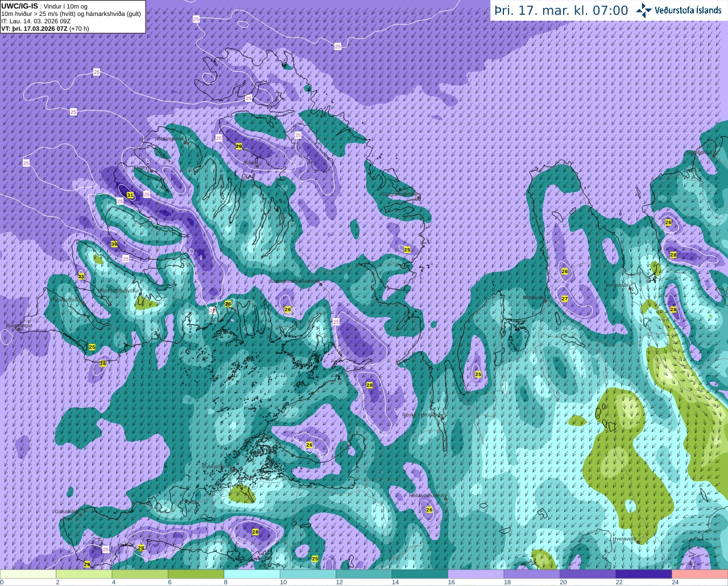Screen dimensions: 728x586
Task: Select the IT: Lau. 14. 03. 2026 09Z line
Action: [36, 21]
